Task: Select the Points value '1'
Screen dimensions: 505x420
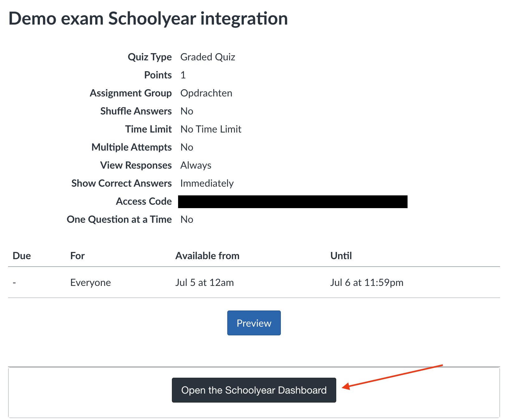Action: pyautogui.click(x=183, y=75)
